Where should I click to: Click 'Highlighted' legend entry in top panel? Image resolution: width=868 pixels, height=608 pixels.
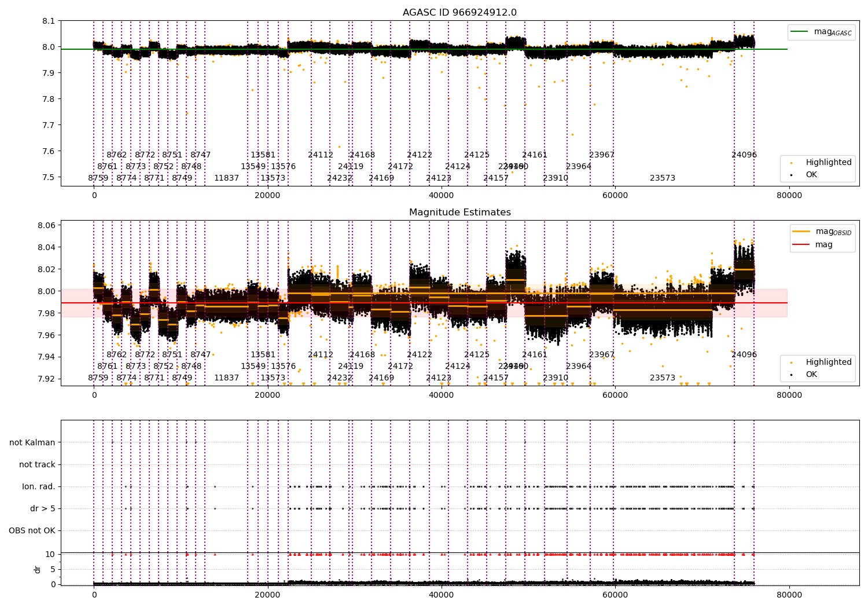[x=821, y=162]
